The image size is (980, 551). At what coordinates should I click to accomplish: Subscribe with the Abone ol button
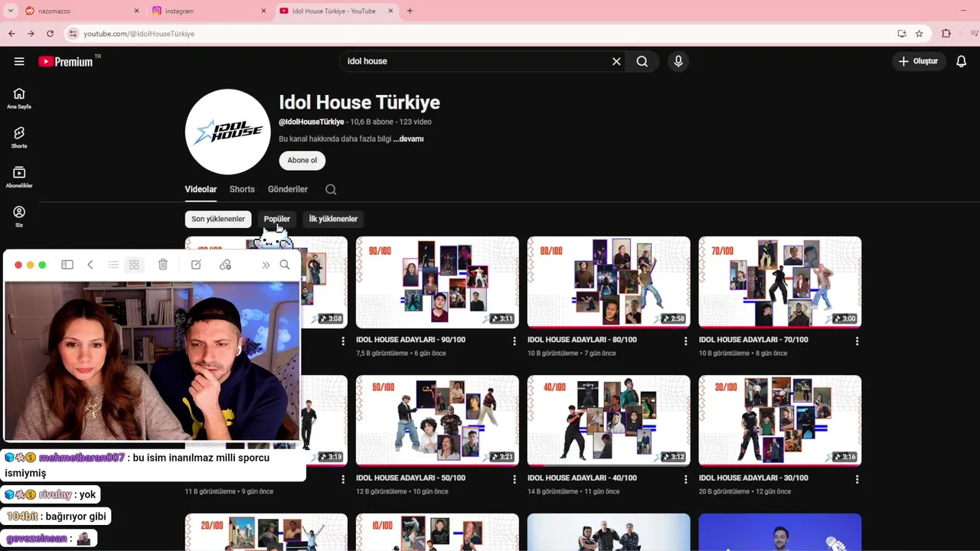(302, 161)
